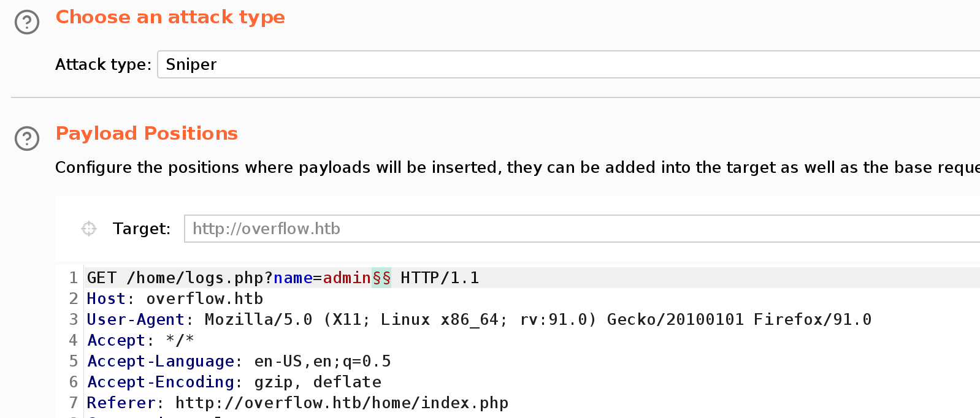Viewport: 980px width, 418px height.
Task: Click the HTTP/1.1 protocol text
Action: pyautogui.click(x=439, y=278)
